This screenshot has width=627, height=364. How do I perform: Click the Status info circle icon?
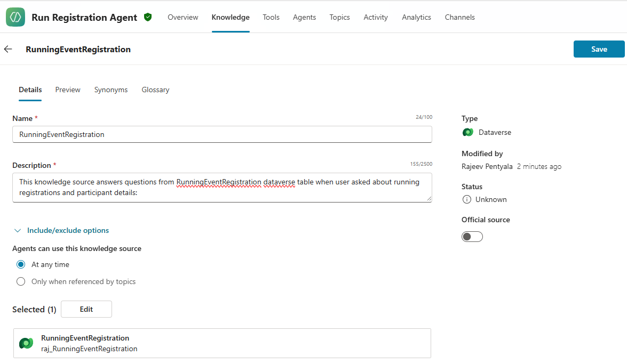[x=467, y=199]
